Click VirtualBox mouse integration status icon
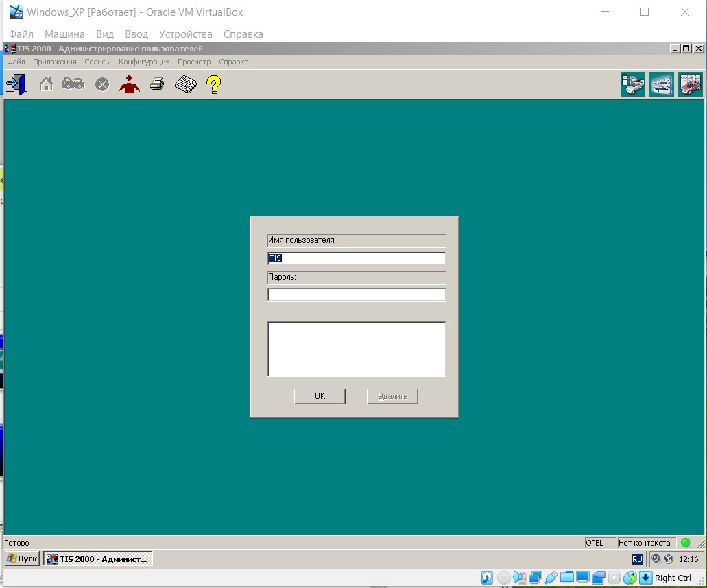Screen dimensions: 707x588 pos(630,578)
